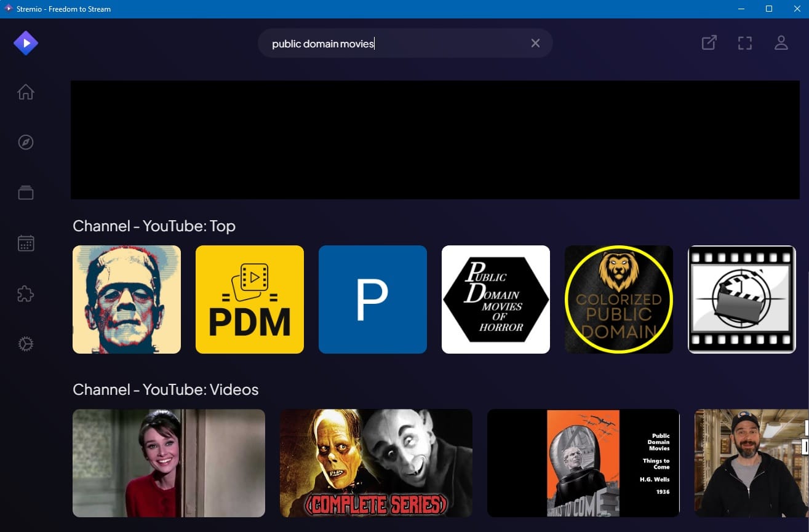Open the Board home icon

pyautogui.click(x=26, y=92)
